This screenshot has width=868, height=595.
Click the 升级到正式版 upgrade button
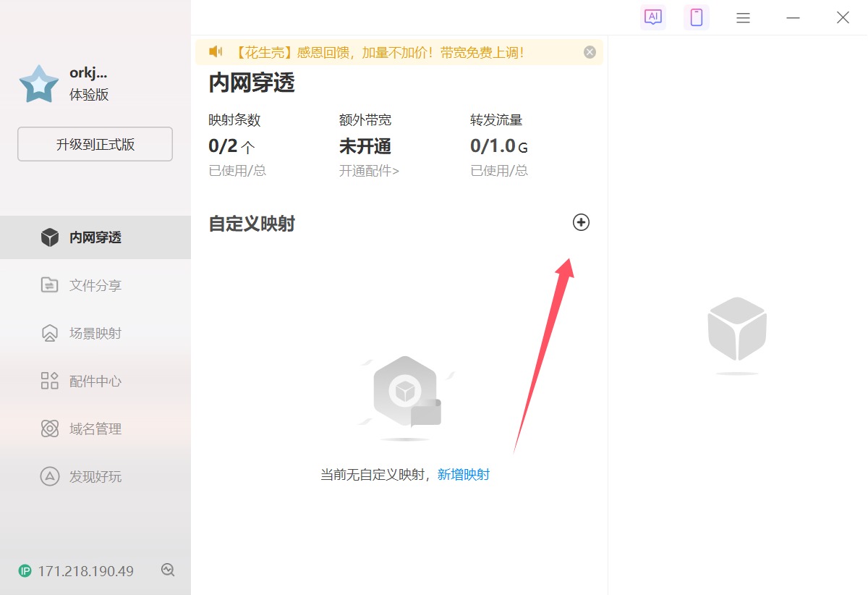pyautogui.click(x=95, y=144)
